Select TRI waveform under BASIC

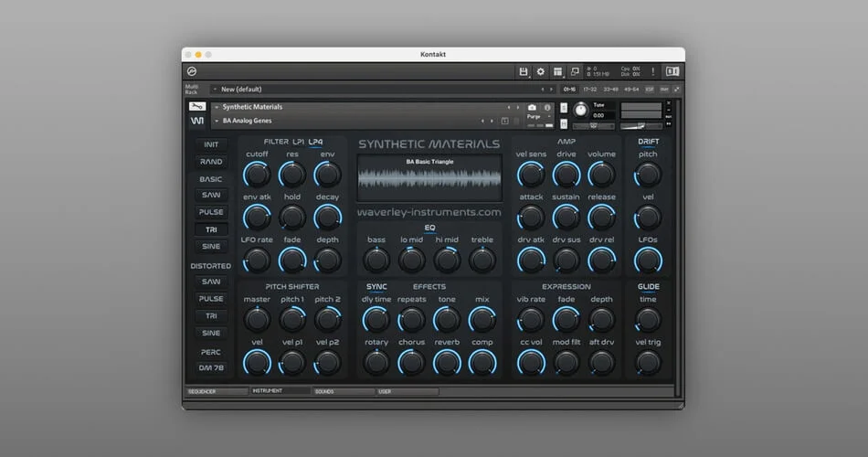211,229
